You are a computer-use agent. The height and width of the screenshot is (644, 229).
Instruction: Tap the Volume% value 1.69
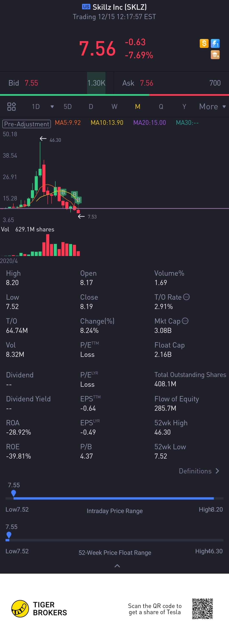point(161,283)
